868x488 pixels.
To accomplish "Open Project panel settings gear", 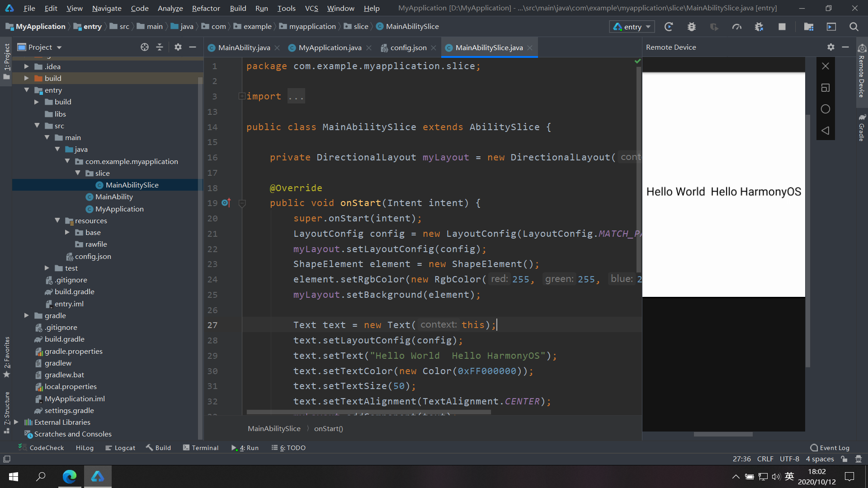I will click(x=178, y=47).
